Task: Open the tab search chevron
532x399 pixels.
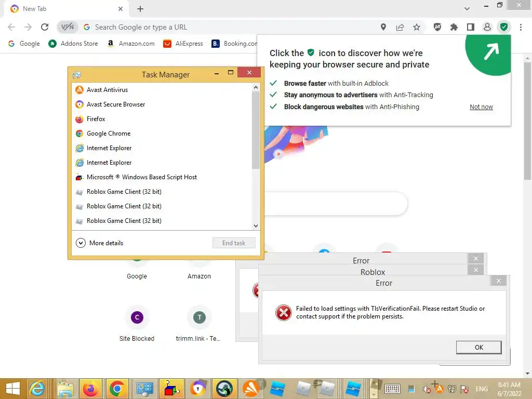Action: 467,9
